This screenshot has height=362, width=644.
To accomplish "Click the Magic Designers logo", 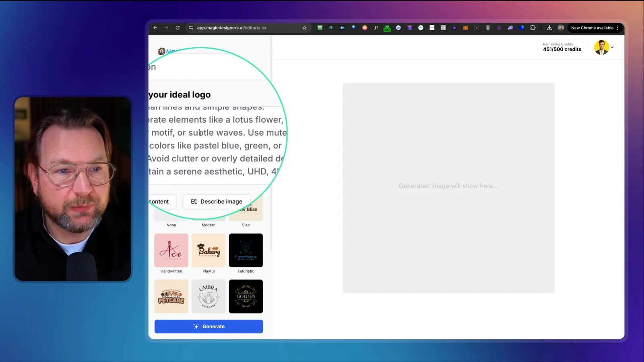I will [x=168, y=51].
